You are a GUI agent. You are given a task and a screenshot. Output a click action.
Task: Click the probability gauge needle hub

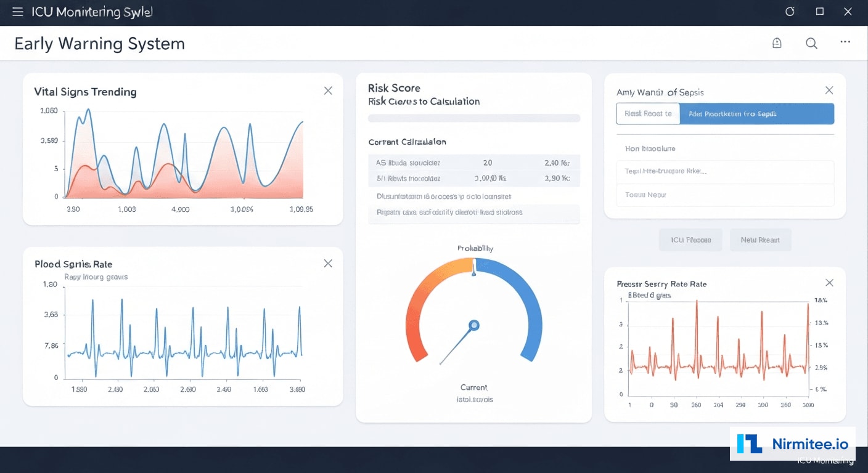473,325
